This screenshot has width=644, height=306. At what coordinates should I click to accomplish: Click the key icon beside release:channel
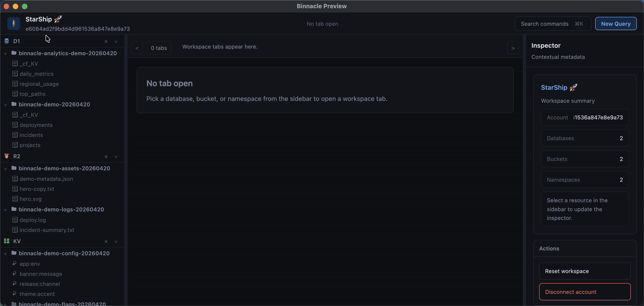[x=15, y=284]
